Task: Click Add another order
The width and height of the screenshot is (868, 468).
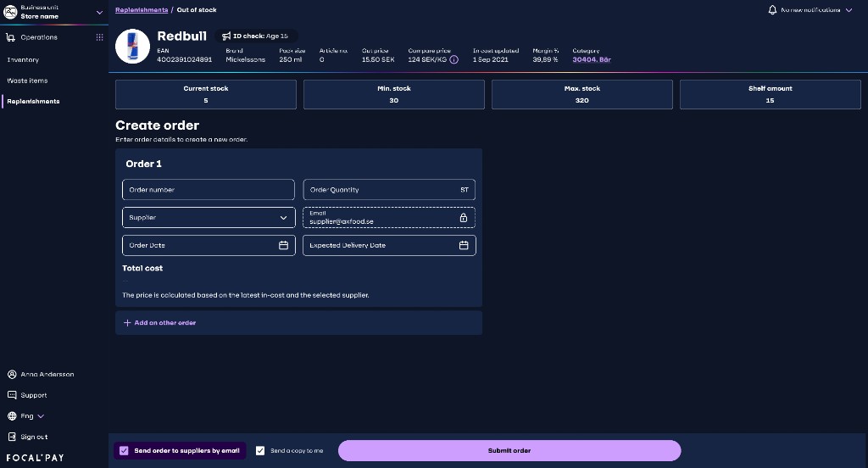Action: [165, 323]
